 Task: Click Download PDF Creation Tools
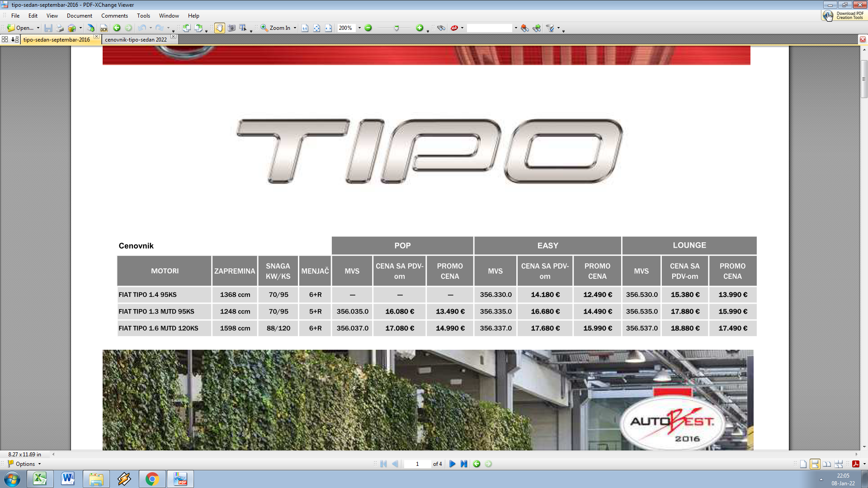point(844,15)
